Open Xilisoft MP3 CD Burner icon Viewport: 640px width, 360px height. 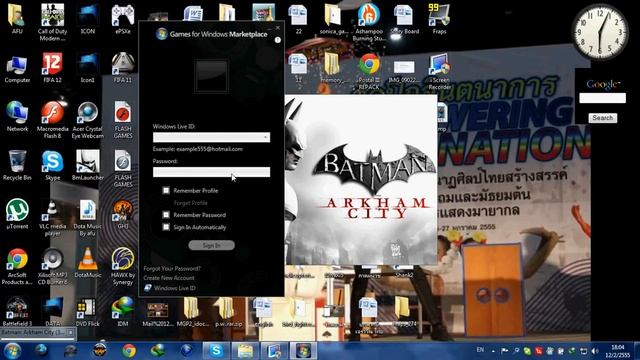52,266
